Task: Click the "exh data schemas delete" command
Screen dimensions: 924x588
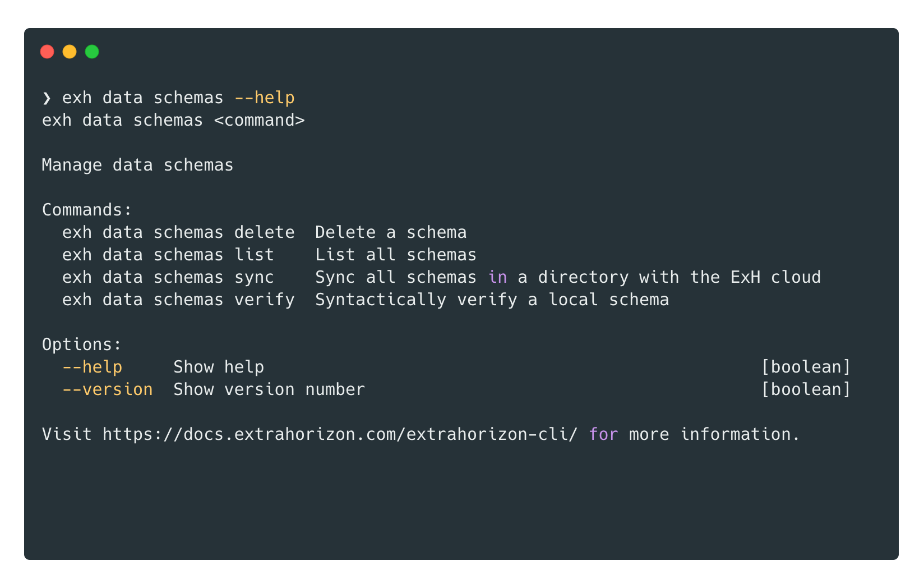Action: coord(178,233)
